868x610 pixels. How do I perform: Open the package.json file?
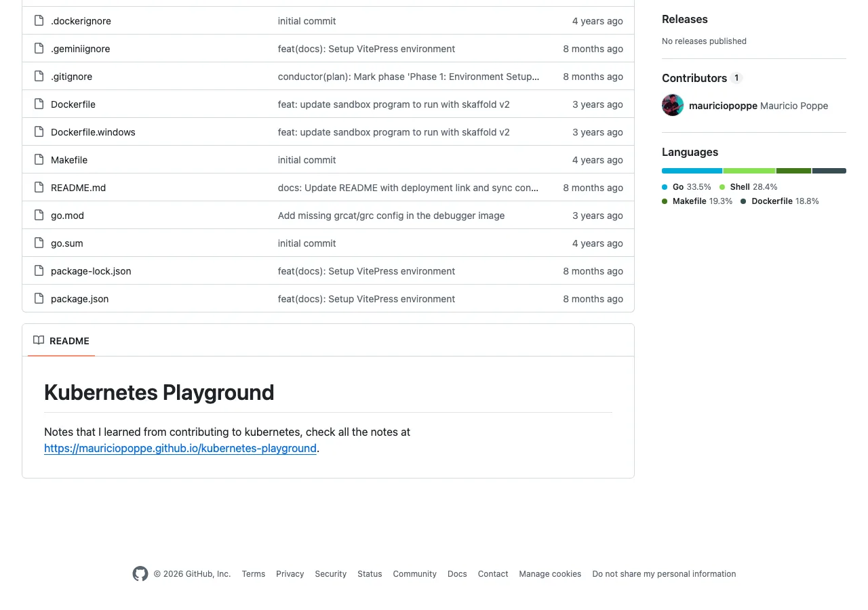tap(79, 299)
